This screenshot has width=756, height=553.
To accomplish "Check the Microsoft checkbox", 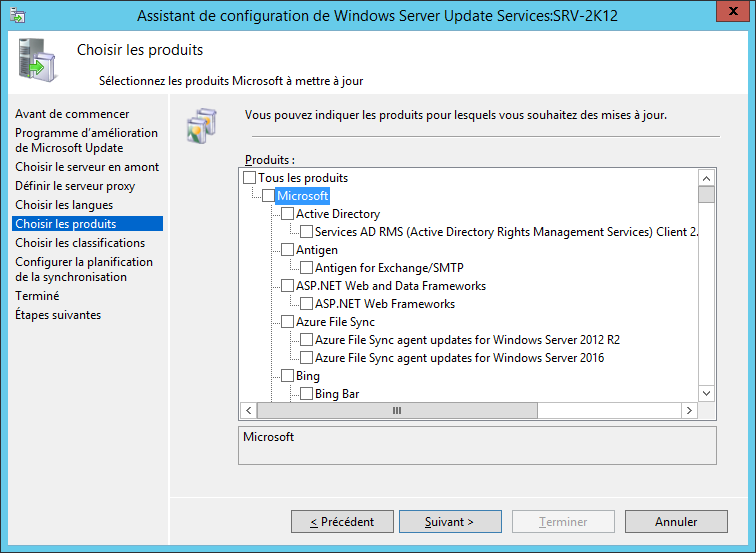I will coord(269,196).
